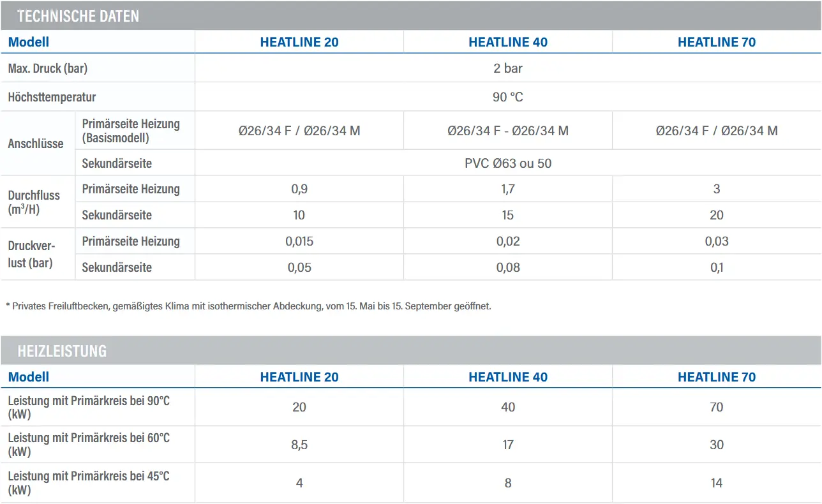
Task: Select HEATLINE 40 connection 'Ø26/34 F - Ø26/34 M'
Action: (x=508, y=131)
